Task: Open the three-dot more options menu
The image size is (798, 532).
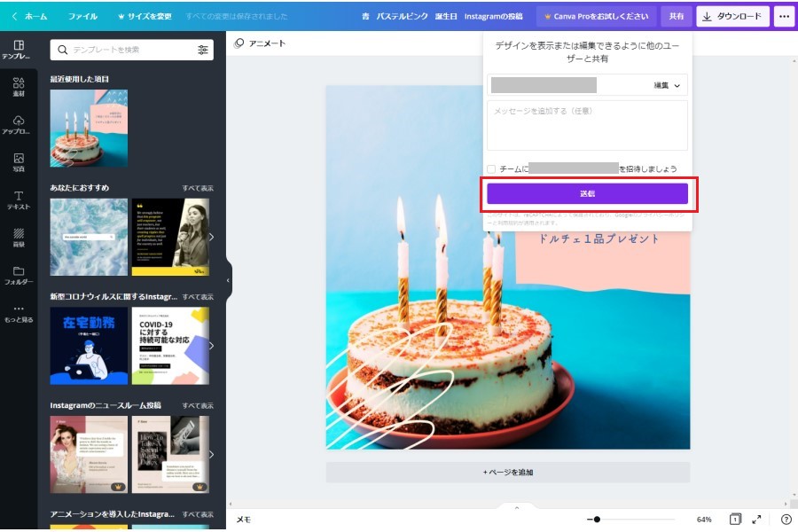Action: click(x=783, y=16)
